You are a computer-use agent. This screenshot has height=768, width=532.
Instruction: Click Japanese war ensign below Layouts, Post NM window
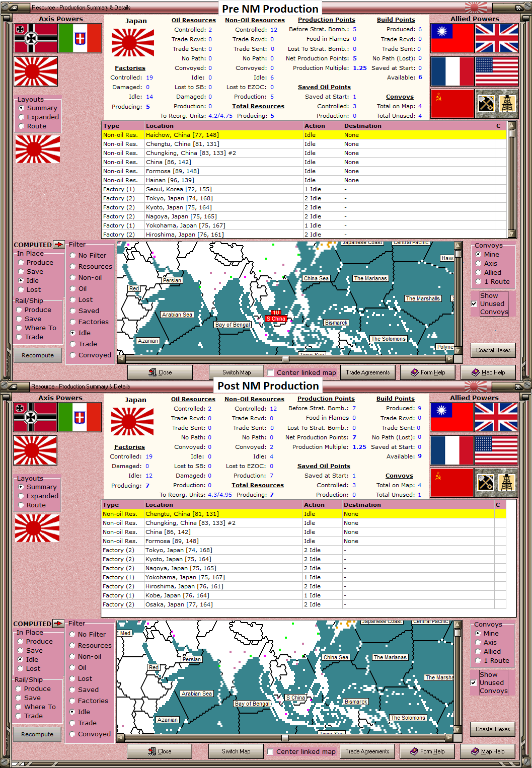[37, 528]
